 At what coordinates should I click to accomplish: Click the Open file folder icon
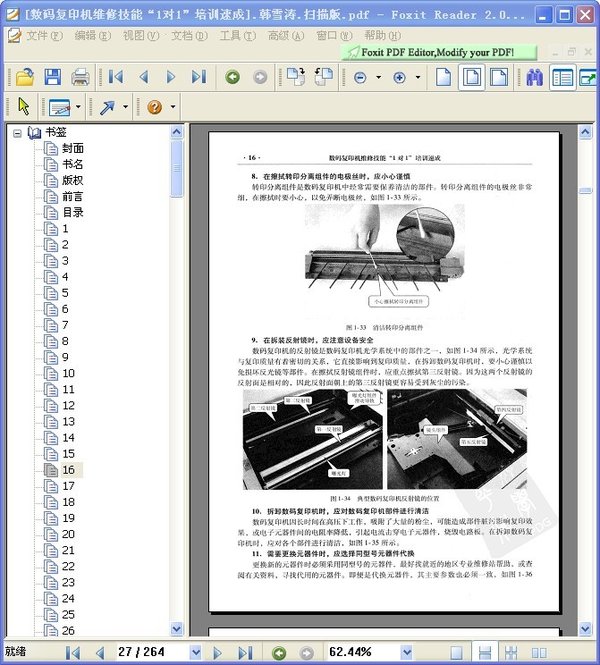click(x=25, y=77)
